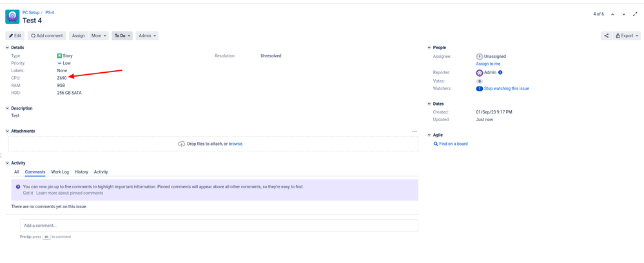Click the Edit button
Image resolution: width=644 pixels, height=263 pixels.
pyautogui.click(x=15, y=35)
